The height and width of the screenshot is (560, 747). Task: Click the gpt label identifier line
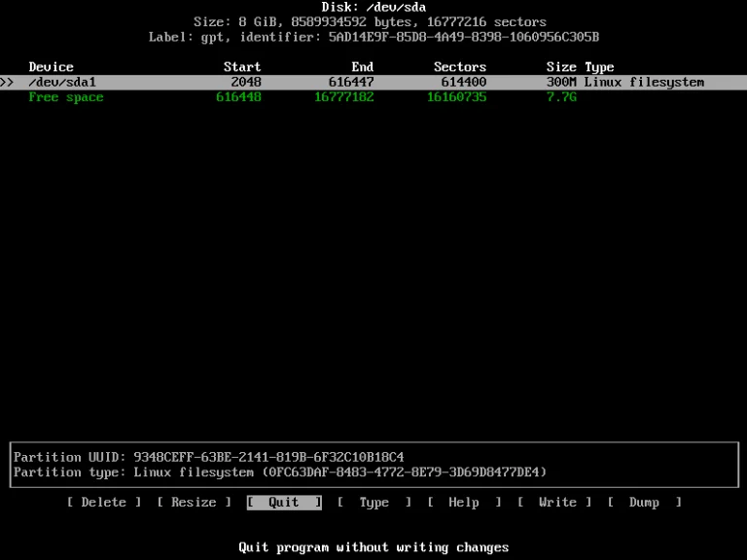pos(373,37)
